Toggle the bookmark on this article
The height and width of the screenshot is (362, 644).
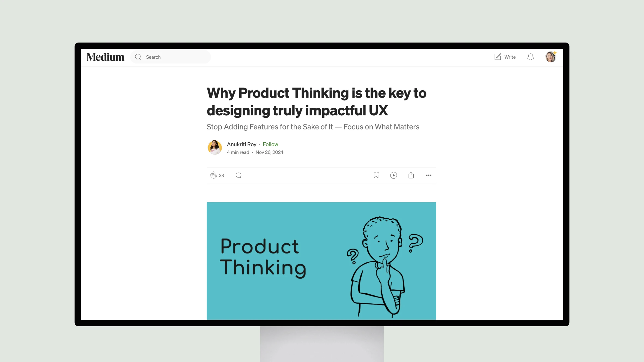(x=375, y=175)
